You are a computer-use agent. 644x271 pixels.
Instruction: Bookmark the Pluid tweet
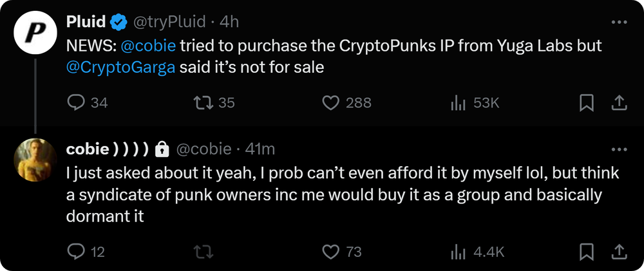(x=586, y=102)
